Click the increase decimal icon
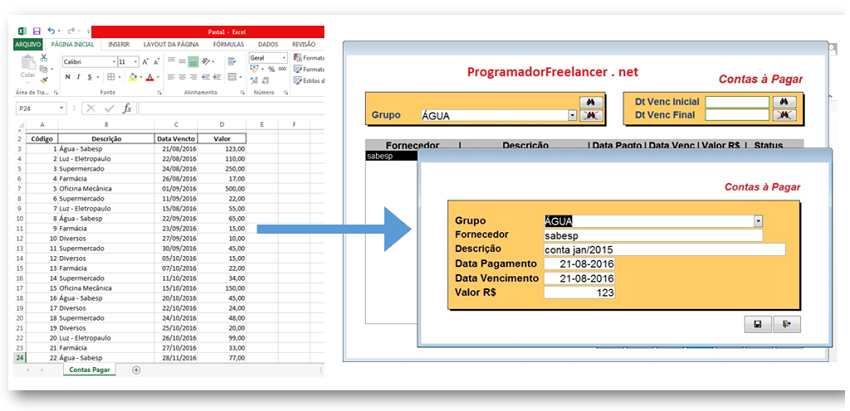 click(254, 80)
